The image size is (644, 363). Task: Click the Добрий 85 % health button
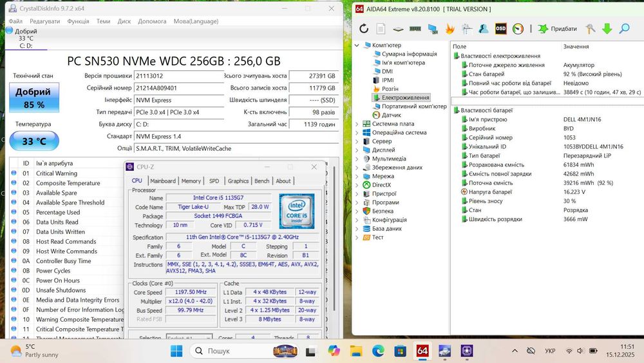pos(34,98)
